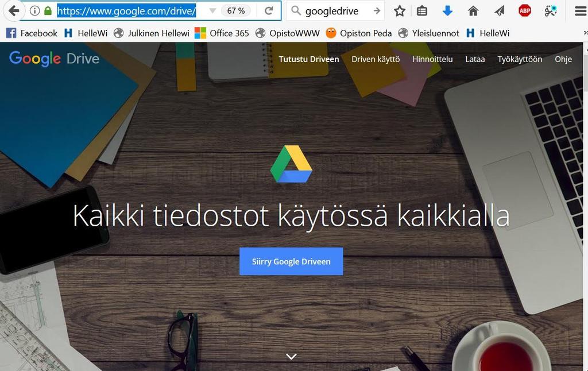Image resolution: width=588 pixels, height=371 pixels.
Task: Click Siirry Google Driveen button
Action: (291, 261)
